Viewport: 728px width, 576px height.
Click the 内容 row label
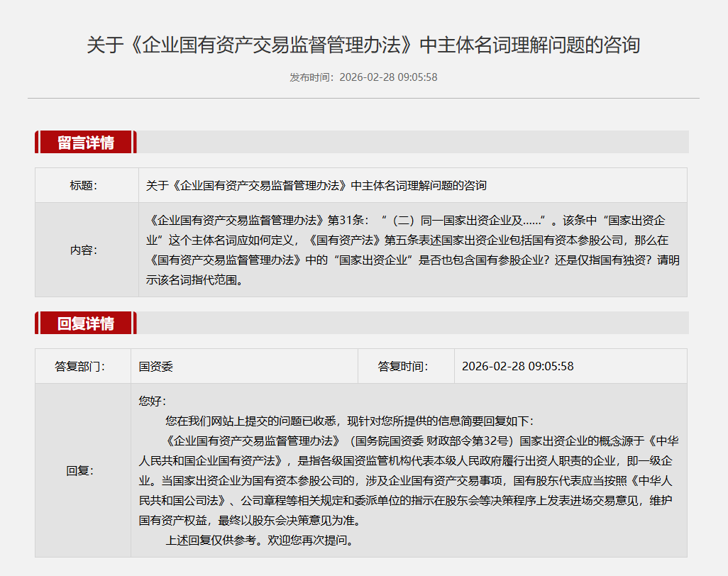click(x=84, y=250)
